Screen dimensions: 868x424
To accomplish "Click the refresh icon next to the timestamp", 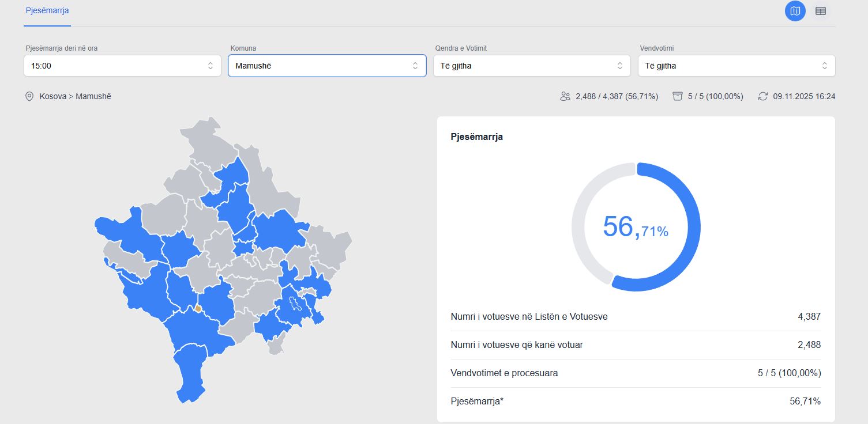I will (x=763, y=96).
